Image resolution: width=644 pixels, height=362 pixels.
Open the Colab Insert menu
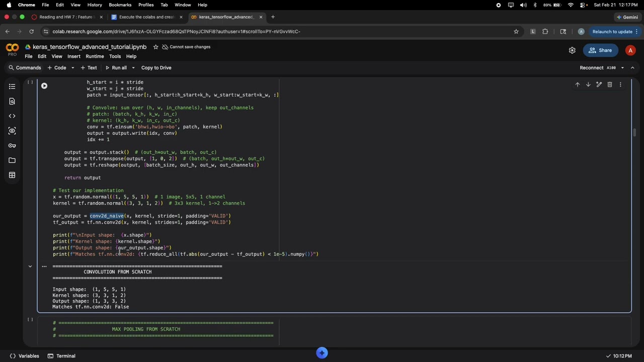(x=74, y=56)
